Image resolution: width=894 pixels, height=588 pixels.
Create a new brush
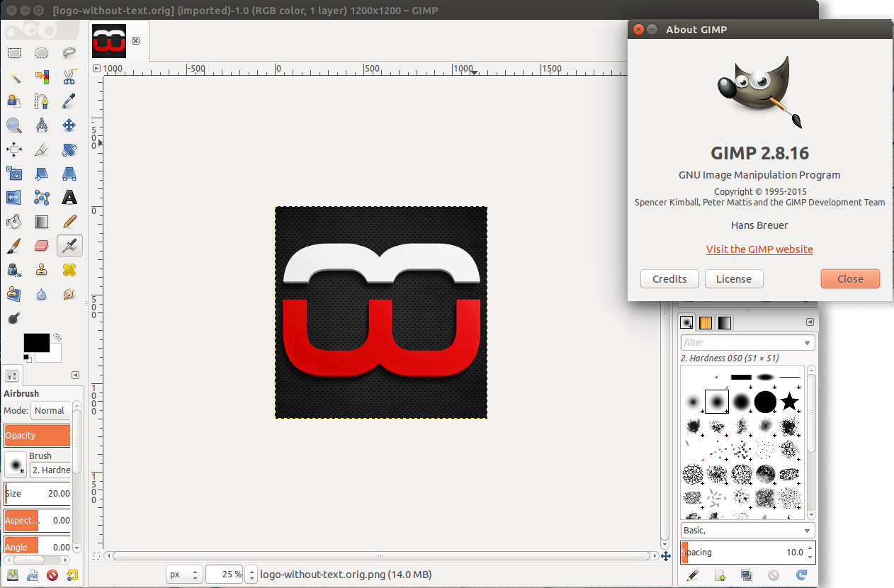point(720,575)
